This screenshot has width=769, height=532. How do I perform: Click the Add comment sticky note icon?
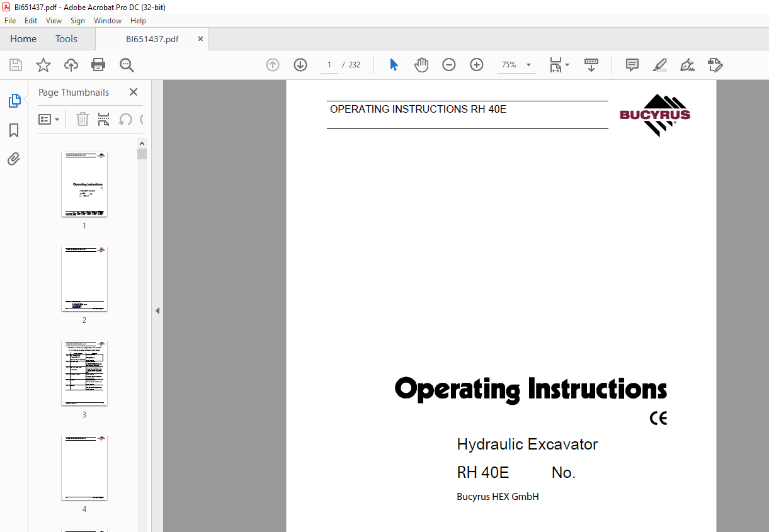pyautogui.click(x=632, y=65)
